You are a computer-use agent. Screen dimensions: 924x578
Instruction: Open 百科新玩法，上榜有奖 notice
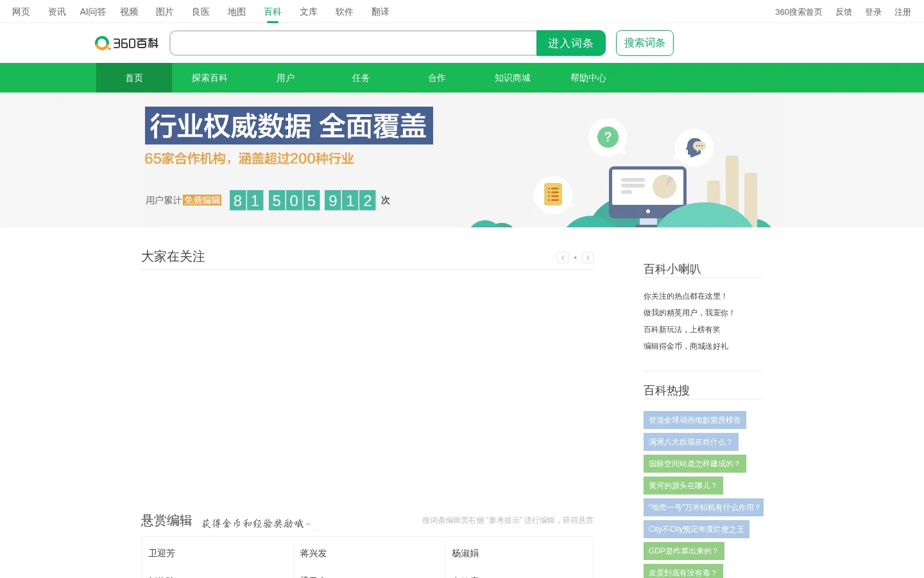(x=682, y=329)
